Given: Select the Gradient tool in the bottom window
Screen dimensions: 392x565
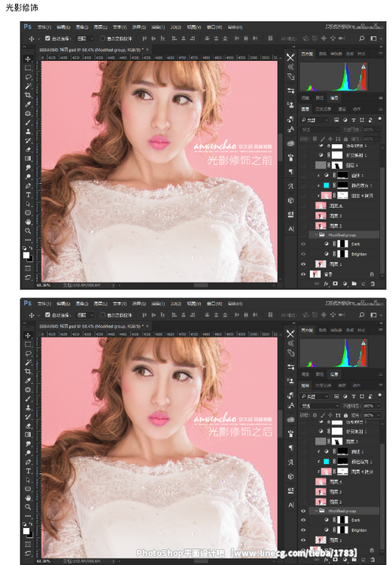Looking at the screenshot, I should (28, 435).
